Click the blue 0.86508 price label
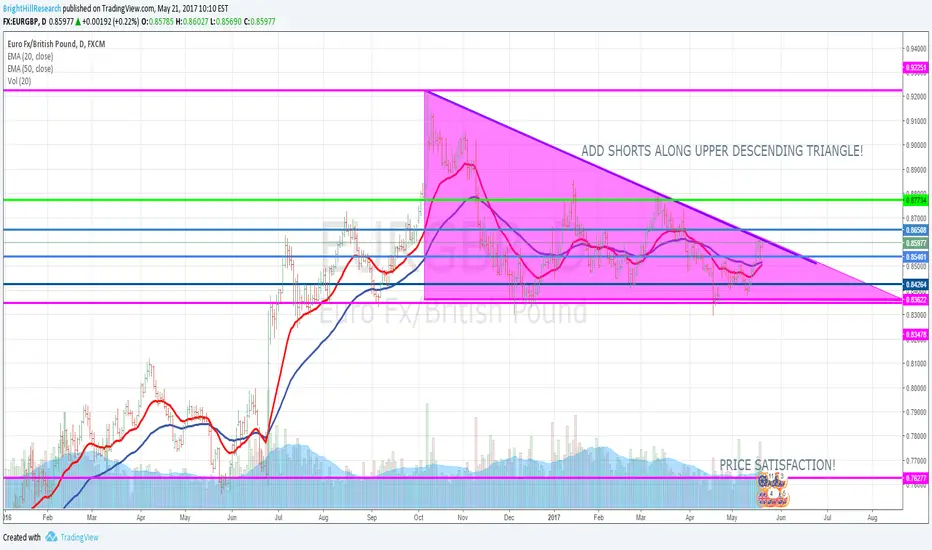Image resolution: width=932 pixels, height=550 pixels. click(x=915, y=230)
